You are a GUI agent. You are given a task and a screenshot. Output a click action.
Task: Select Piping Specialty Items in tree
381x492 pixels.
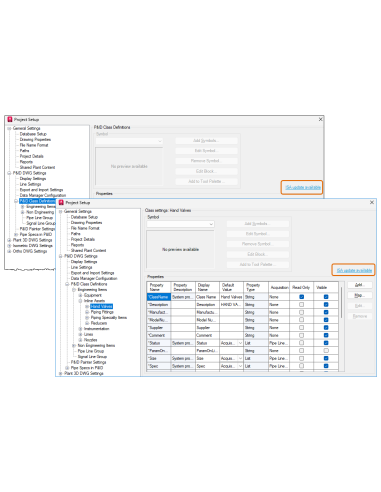coord(109,318)
